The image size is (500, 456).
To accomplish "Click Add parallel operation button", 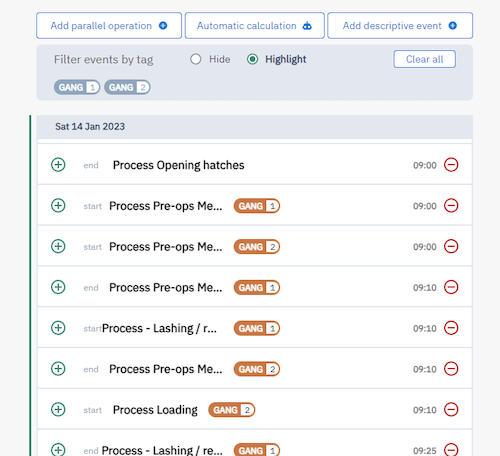I will point(109,26).
